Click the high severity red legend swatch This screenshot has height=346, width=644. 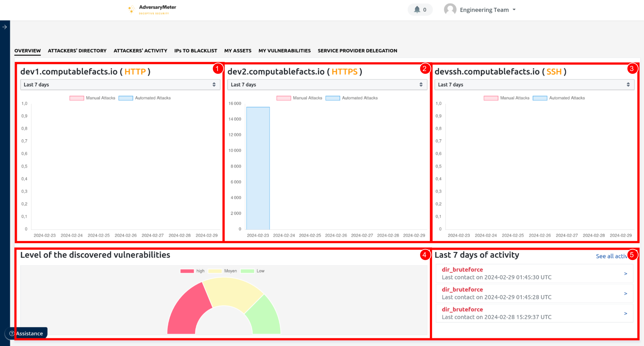(x=187, y=271)
